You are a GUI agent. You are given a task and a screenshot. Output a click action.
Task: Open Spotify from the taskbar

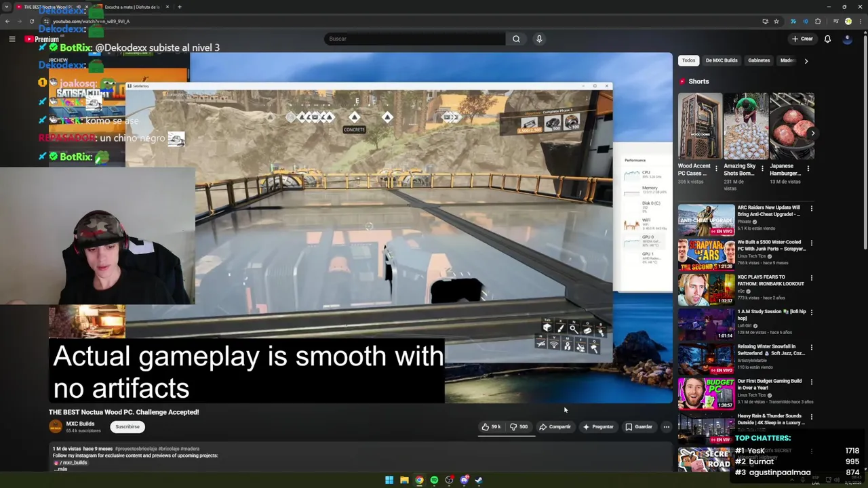[434, 480]
